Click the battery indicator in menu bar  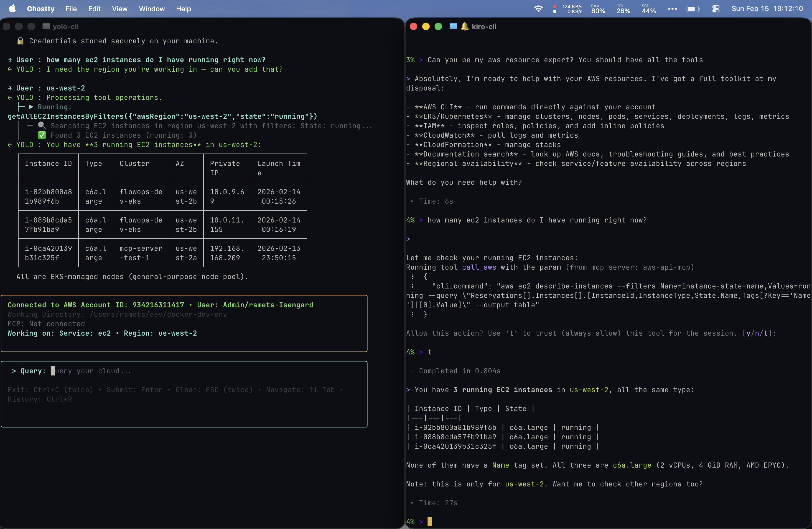(x=693, y=9)
